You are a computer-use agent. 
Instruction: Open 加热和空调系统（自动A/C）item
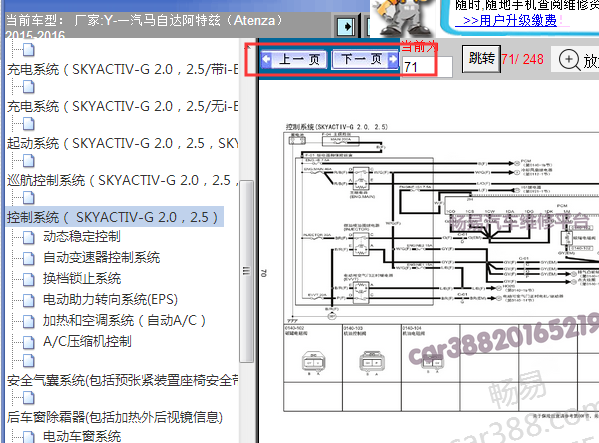pyautogui.click(x=124, y=320)
